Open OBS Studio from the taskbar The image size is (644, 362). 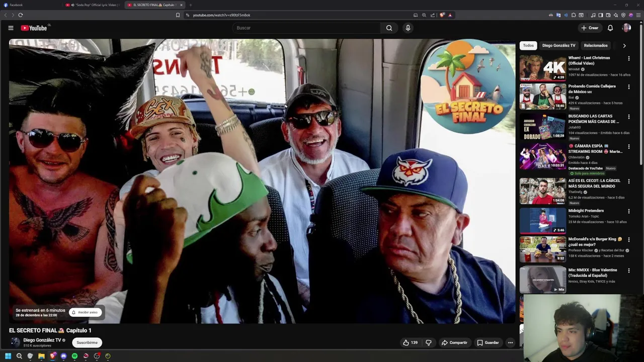97,356
